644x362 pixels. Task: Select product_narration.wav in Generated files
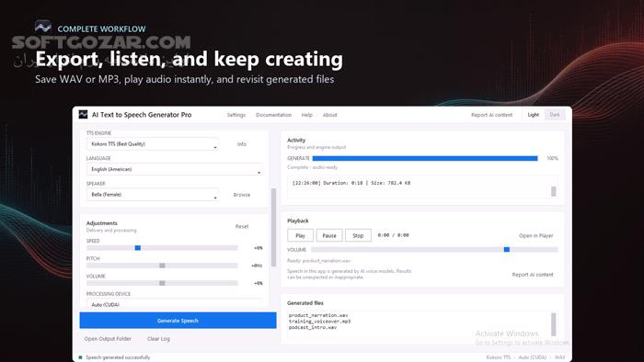318,315
